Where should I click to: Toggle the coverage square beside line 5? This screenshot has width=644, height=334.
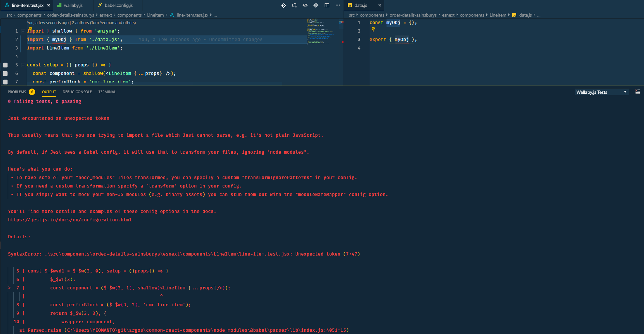click(5, 65)
